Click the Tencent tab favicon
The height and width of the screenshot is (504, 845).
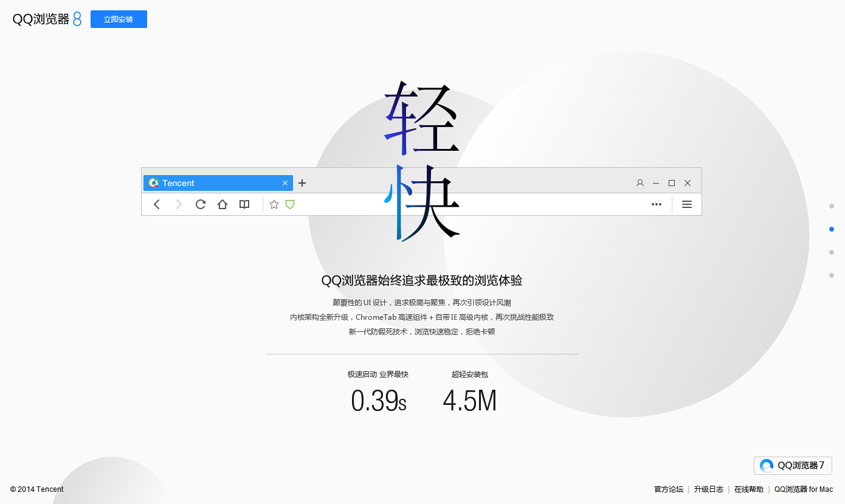(x=154, y=183)
